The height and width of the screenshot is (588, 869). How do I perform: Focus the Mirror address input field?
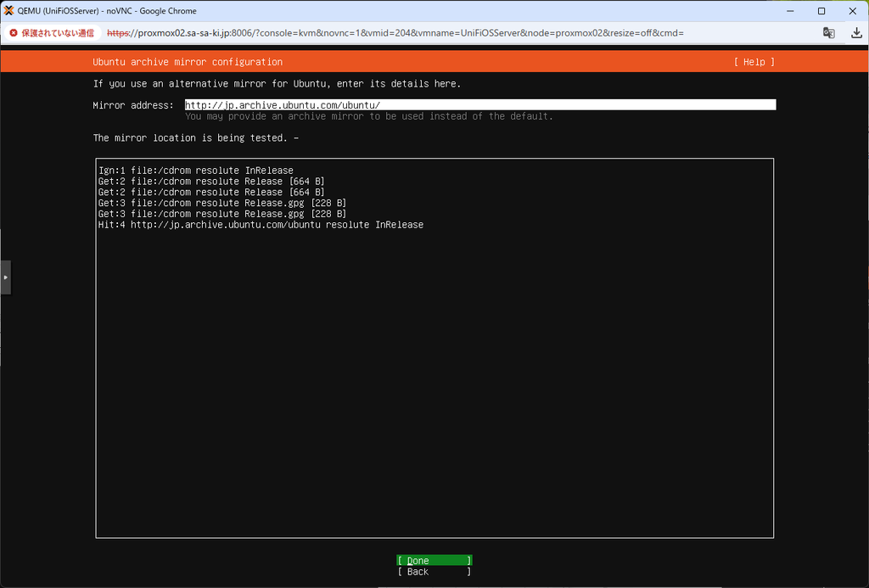pyautogui.click(x=480, y=104)
